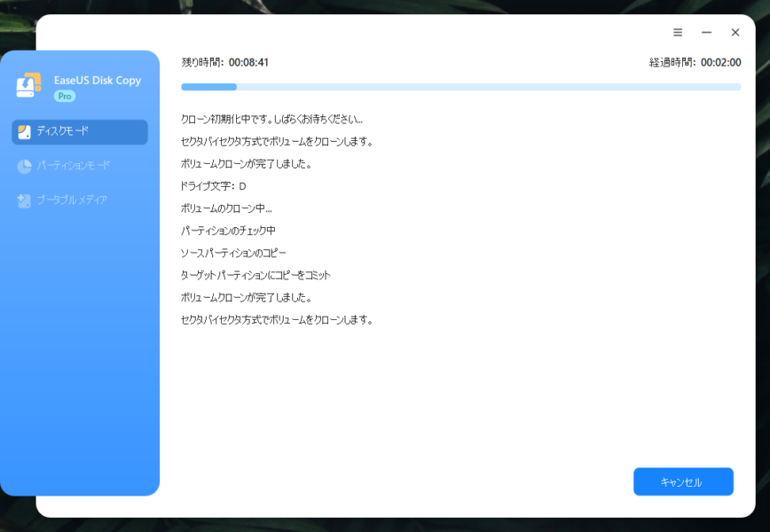Click the ディスクモード disk icon
Screen dimensions: 770x532
tap(24, 132)
